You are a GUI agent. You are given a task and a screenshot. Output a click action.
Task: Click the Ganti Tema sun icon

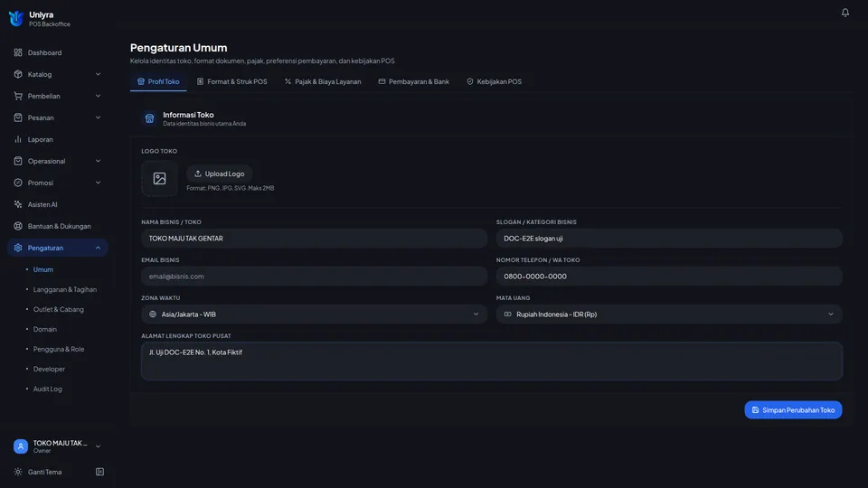18,472
